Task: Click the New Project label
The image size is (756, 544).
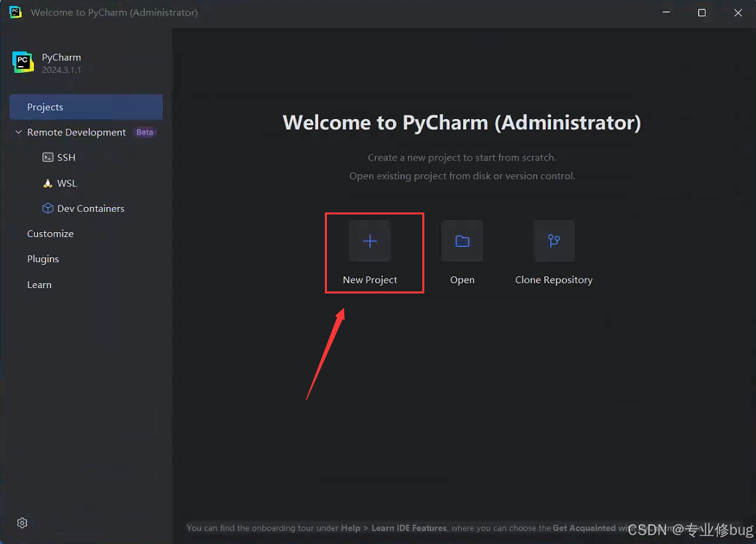Action: tap(370, 280)
